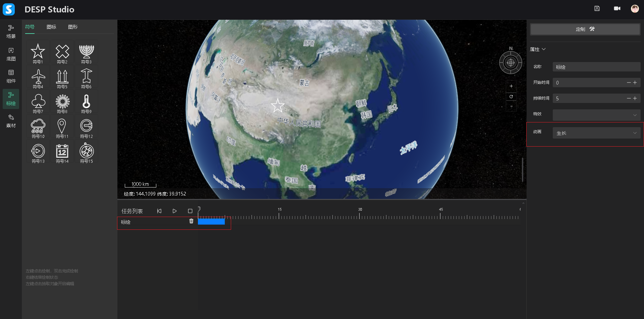Viewport: 644px width, 319px height.
Task: Click the 名称 input field
Action: click(596, 67)
